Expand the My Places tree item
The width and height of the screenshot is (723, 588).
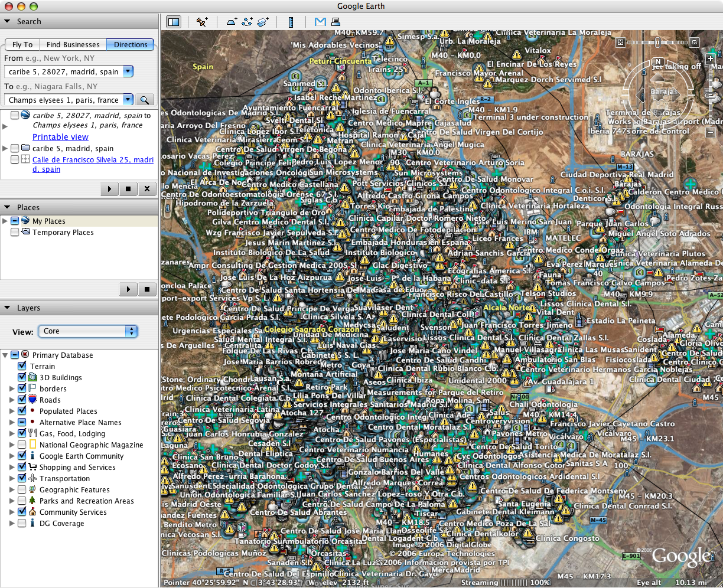(5, 221)
